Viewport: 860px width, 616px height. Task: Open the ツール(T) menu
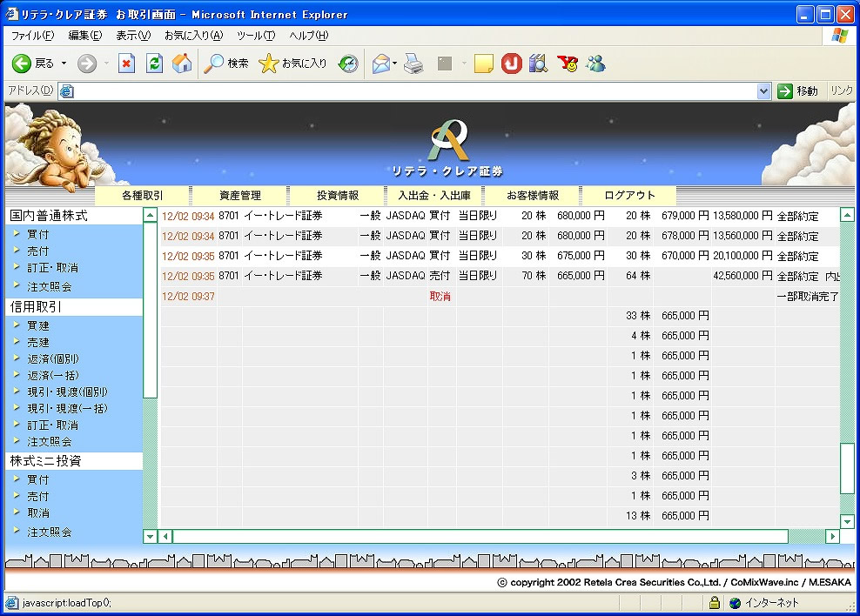pos(256,36)
